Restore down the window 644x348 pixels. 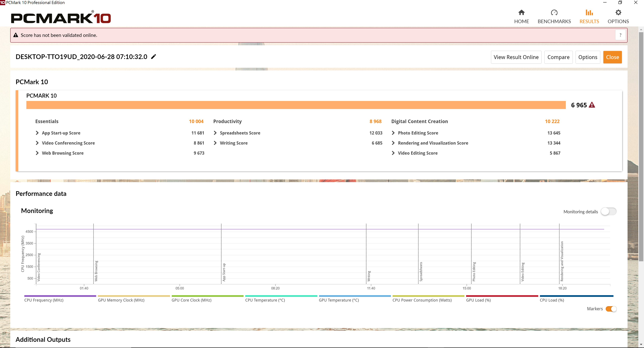click(620, 3)
